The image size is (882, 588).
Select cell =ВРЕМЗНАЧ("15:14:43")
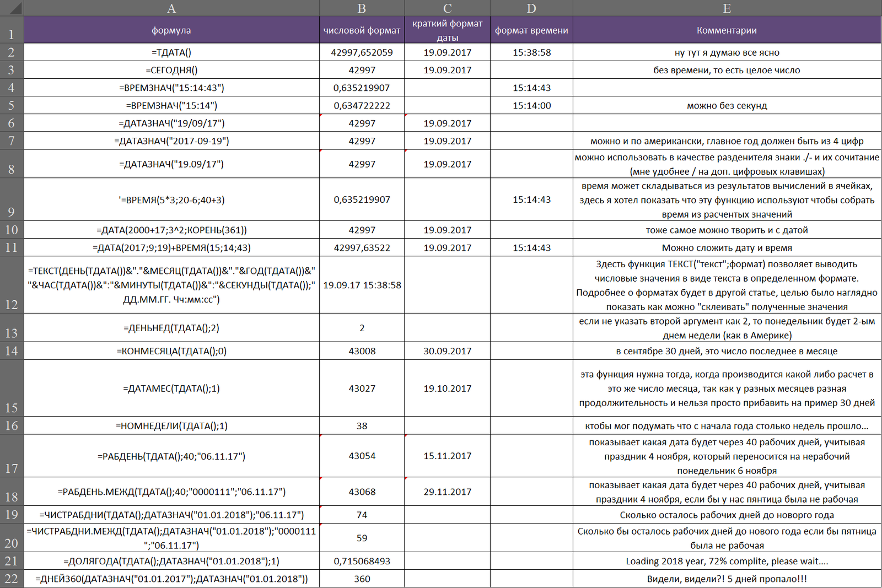point(171,88)
